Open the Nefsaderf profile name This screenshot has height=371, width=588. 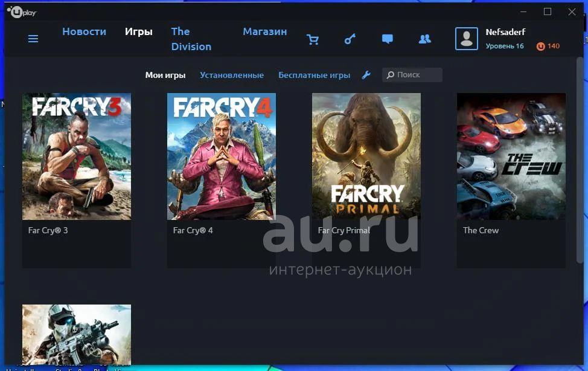(x=505, y=32)
